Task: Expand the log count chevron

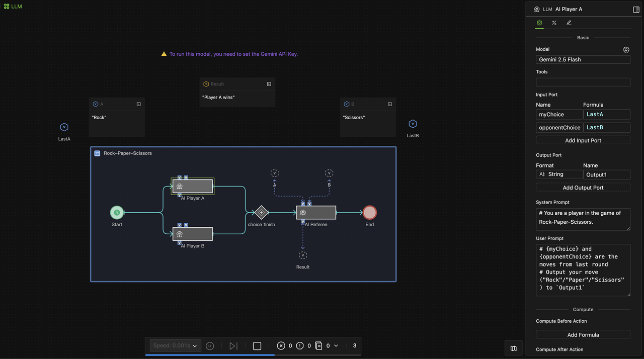Action: tap(336, 346)
